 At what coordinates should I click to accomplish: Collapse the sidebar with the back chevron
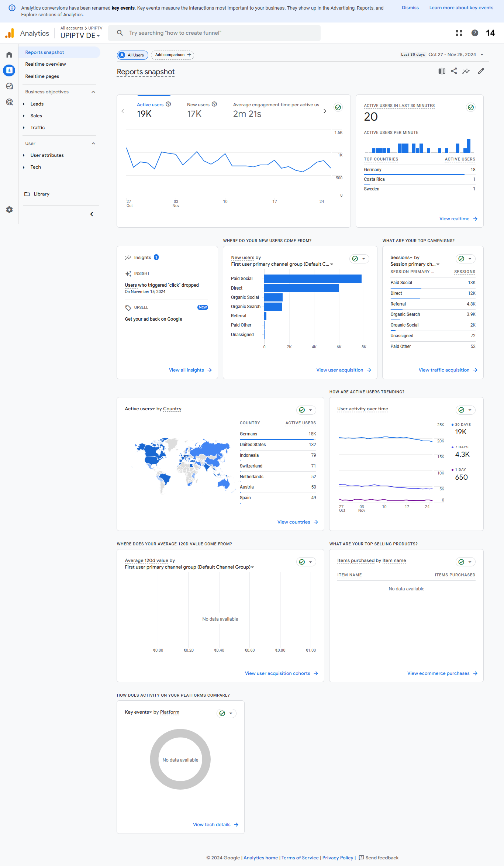[92, 214]
